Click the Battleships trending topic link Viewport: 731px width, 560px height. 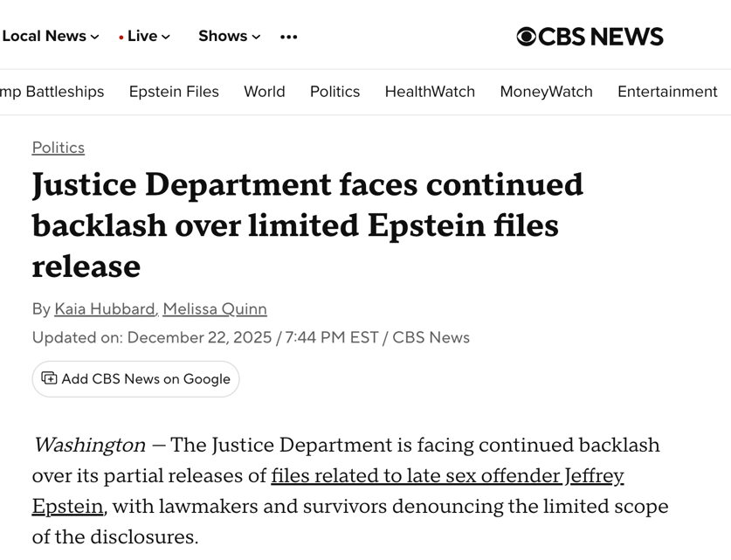tap(52, 92)
